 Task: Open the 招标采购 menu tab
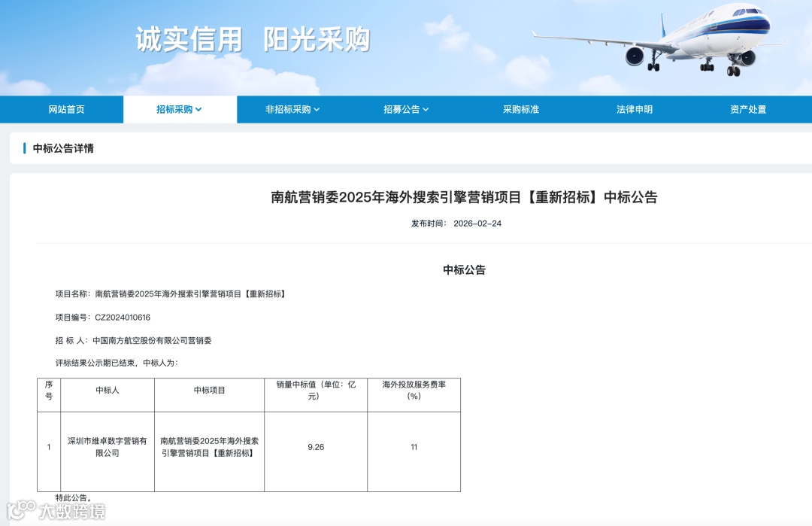pyautogui.click(x=180, y=109)
